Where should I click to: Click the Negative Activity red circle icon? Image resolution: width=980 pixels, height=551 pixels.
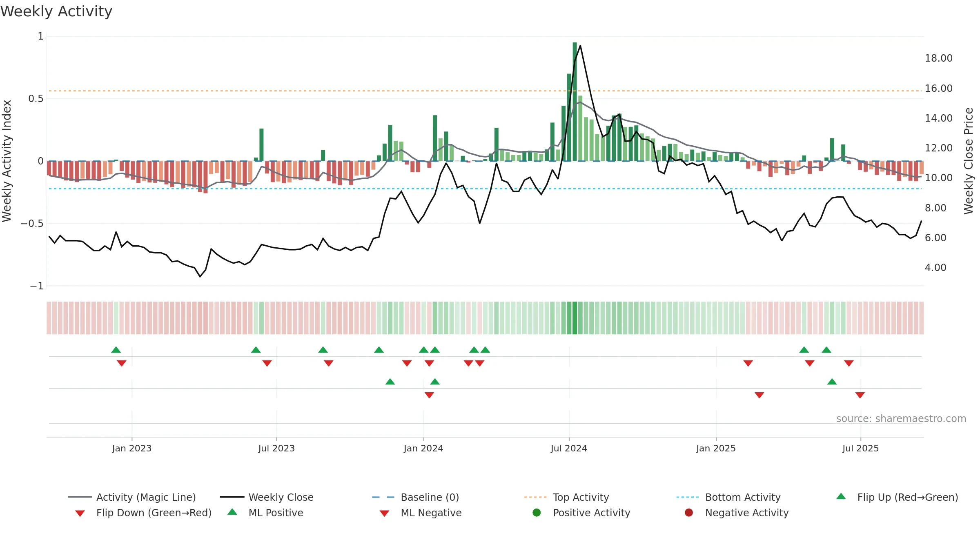point(689,513)
